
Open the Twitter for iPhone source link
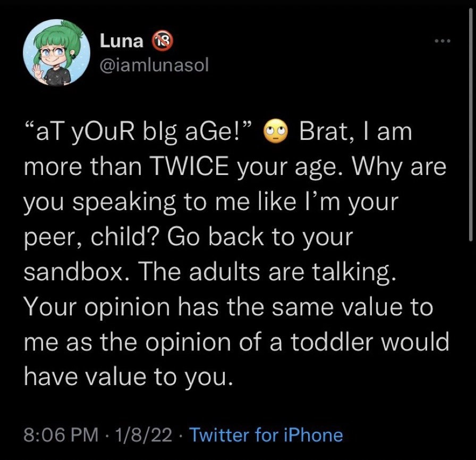266,435
